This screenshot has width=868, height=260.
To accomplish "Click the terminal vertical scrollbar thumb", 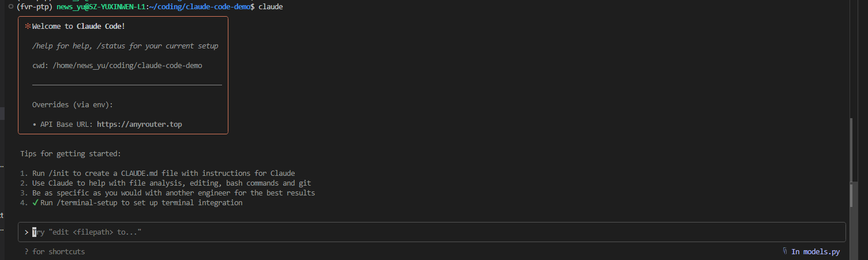I will [852, 161].
